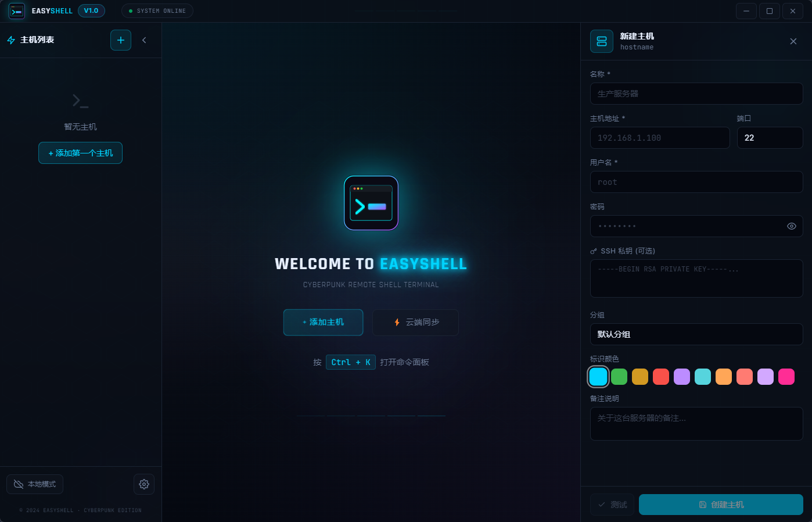Focus the 端口 port field showing 22
Screen dimensions: 812x522
coord(770,138)
